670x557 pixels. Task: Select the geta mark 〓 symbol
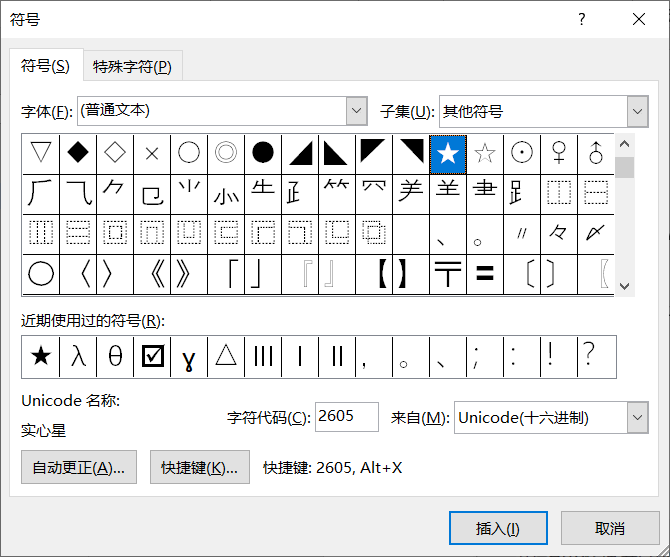(x=485, y=274)
